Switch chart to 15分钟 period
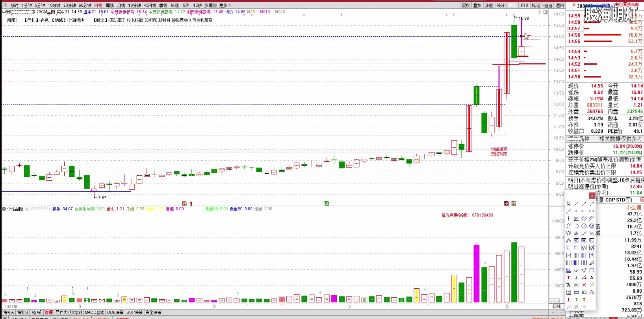 (x=54, y=6)
